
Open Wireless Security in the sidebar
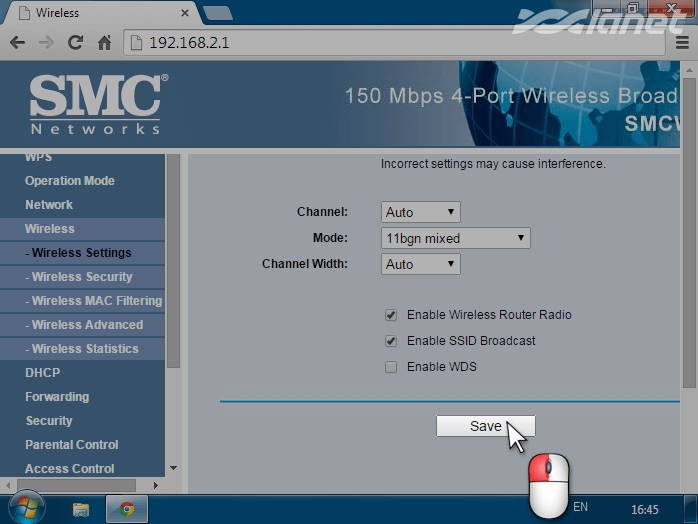(x=82, y=277)
